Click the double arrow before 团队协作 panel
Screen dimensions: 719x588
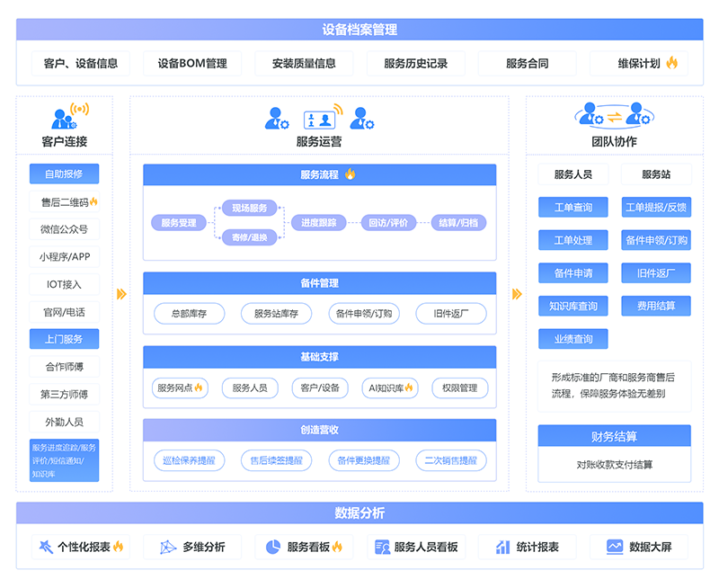coord(517,294)
